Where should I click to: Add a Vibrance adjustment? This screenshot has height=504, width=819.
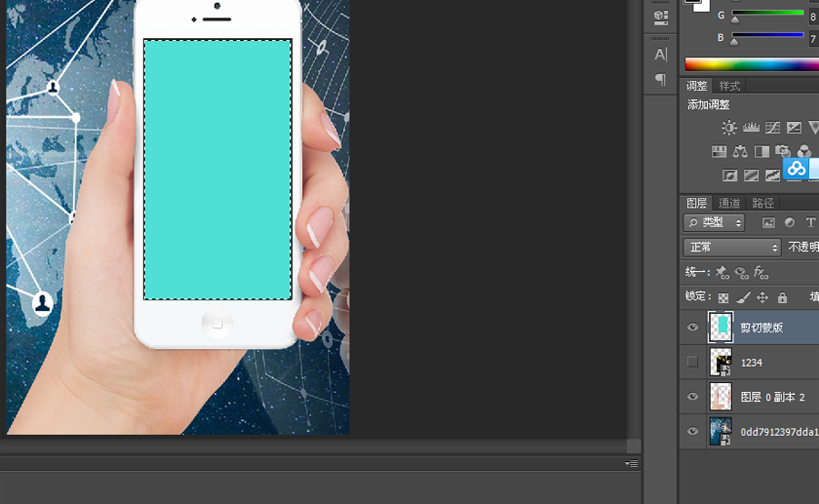814,127
